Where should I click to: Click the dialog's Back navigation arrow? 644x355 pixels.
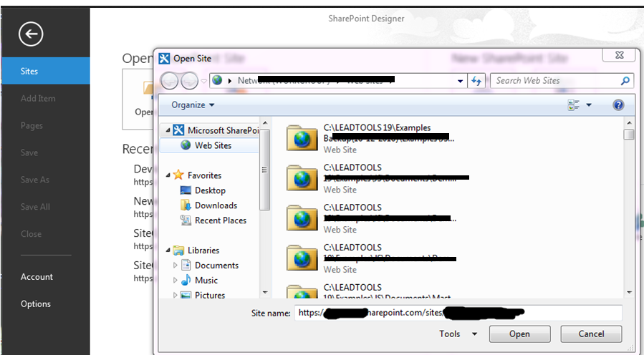[169, 81]
